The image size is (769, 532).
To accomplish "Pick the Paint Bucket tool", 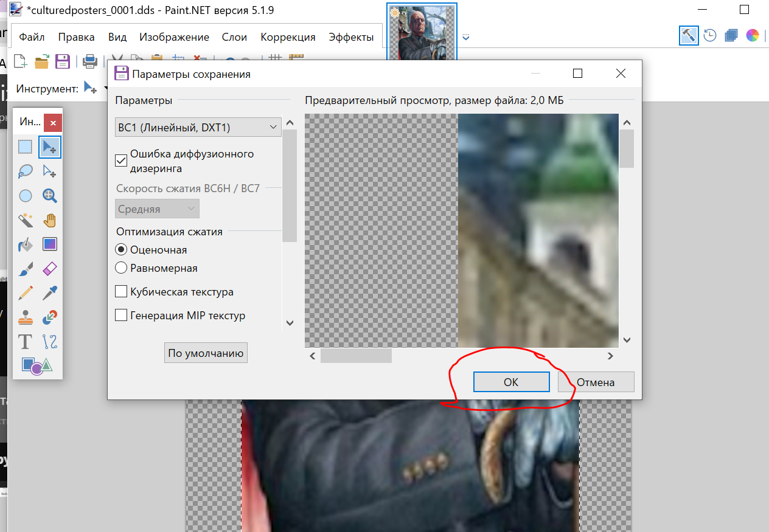I will point(25,244).
